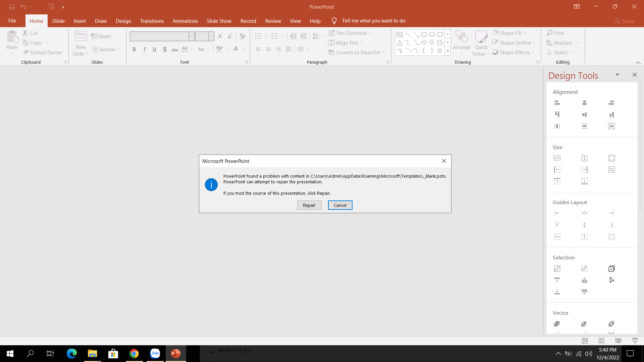Open Shape Outline dropdown
This screenshot has width=644, height=362.
[x=534, y=43]
